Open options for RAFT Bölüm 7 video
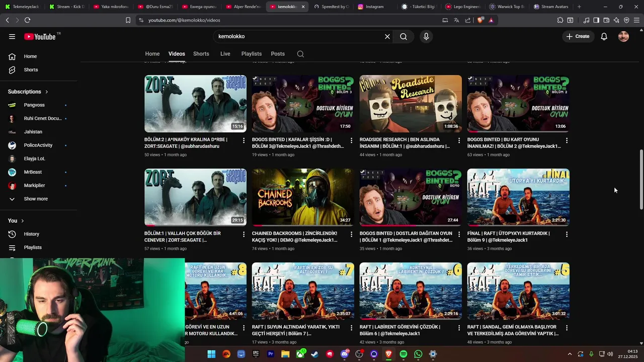 click(351, 328)
